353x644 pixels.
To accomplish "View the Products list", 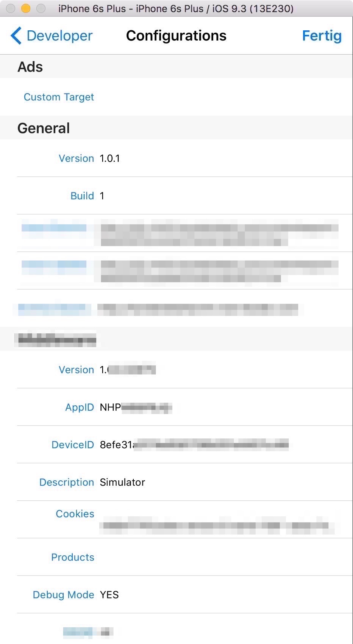I will 72,557.
